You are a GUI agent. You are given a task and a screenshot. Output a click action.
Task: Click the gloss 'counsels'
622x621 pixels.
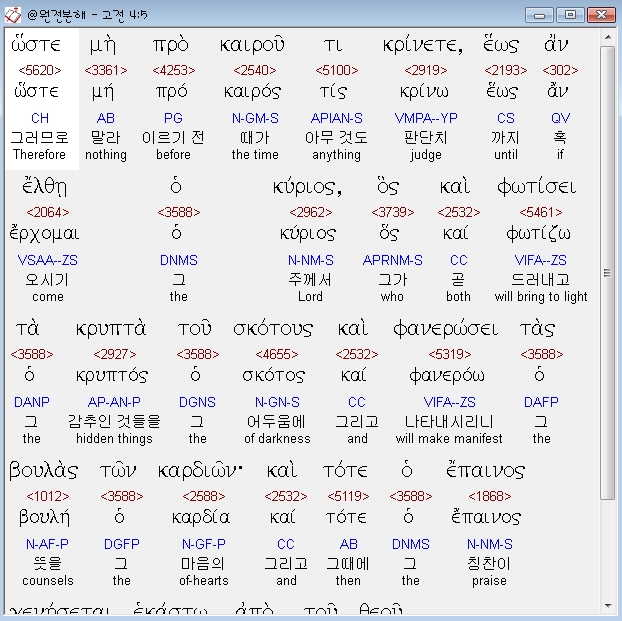(x=48, y=581)
